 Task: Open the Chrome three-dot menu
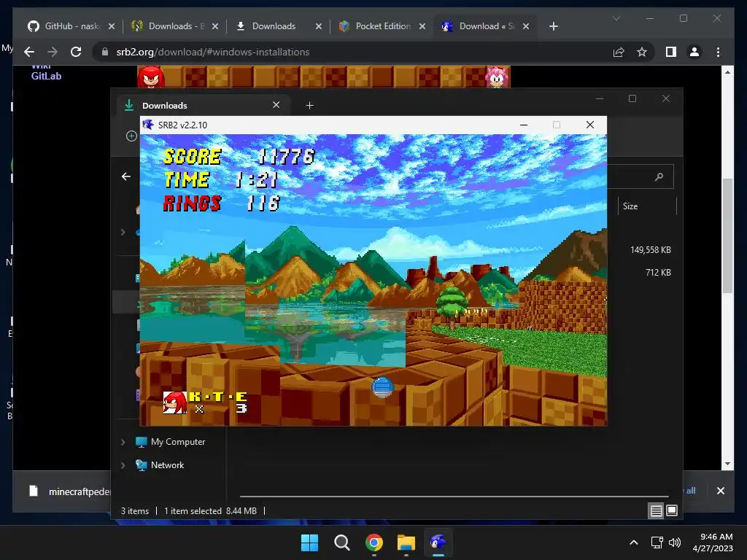(x=718, y=52)
